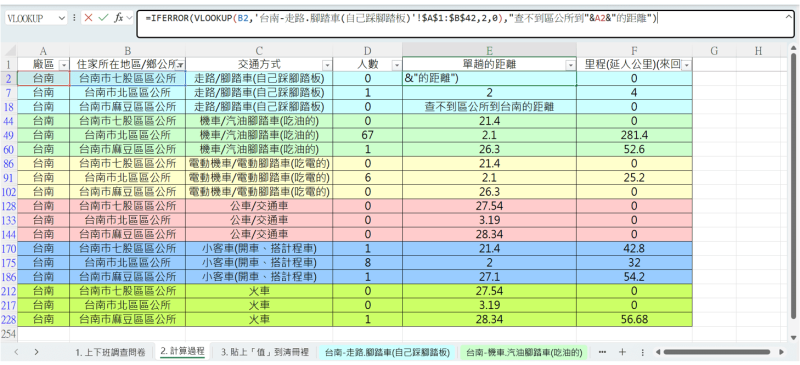Show more sheet tabs via ellipsis

point(602,352)
